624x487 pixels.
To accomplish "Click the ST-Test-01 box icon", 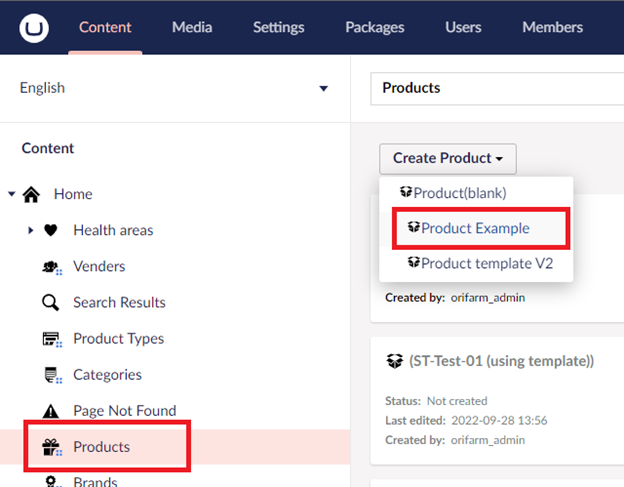I will (x=395, y=361).
